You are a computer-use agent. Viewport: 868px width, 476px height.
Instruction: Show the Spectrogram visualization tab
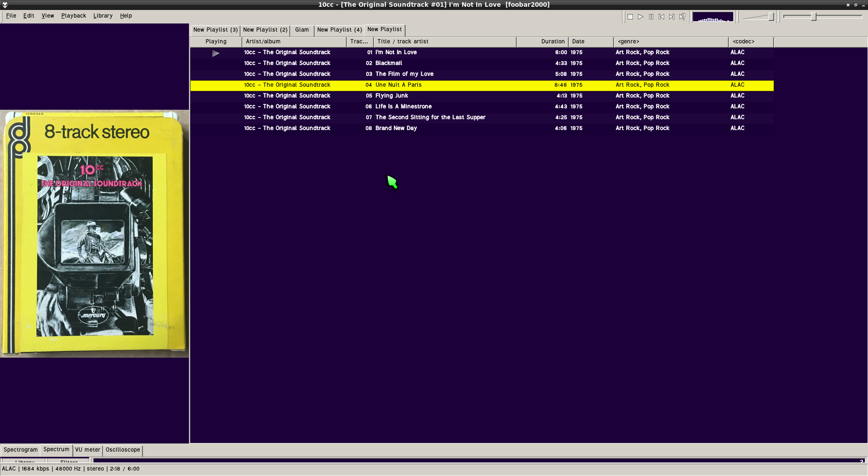click(21, 450)
